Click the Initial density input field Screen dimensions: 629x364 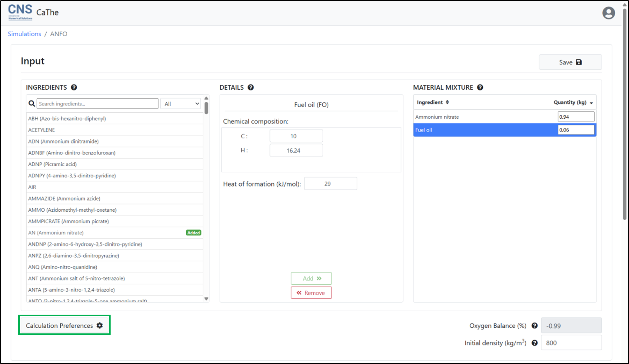coord(571,343)
